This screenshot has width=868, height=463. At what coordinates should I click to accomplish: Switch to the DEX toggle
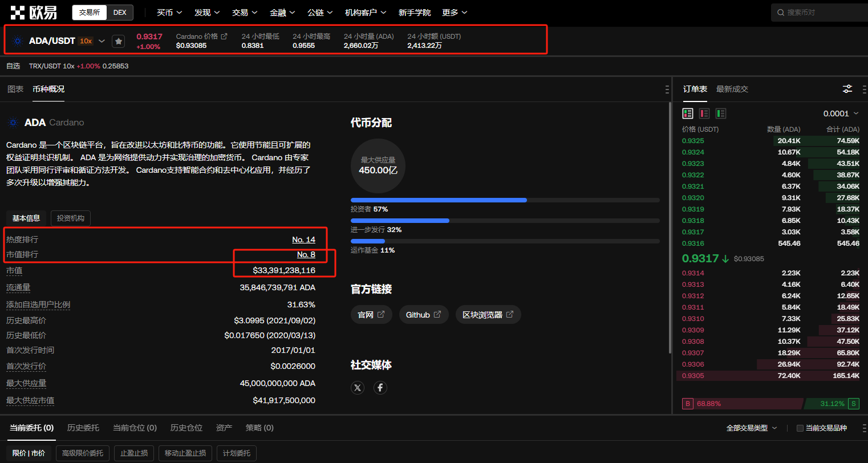120,13
